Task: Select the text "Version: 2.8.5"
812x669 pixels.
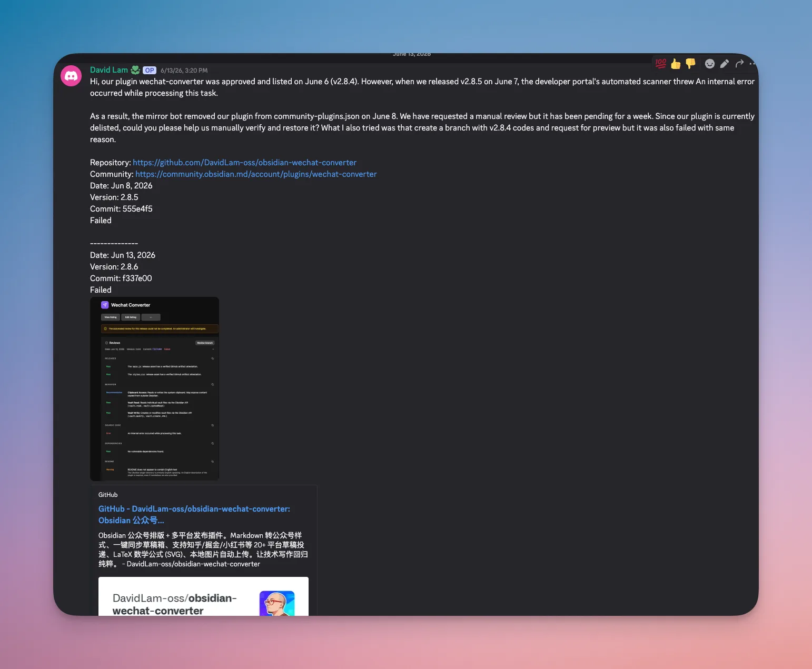Action: (114, 197)
